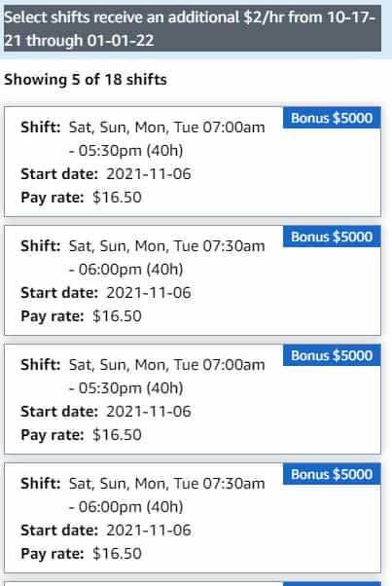
Task: Click the '01-01-22' end date in banner
Action: pyautogui.click(x=121, y=40)
